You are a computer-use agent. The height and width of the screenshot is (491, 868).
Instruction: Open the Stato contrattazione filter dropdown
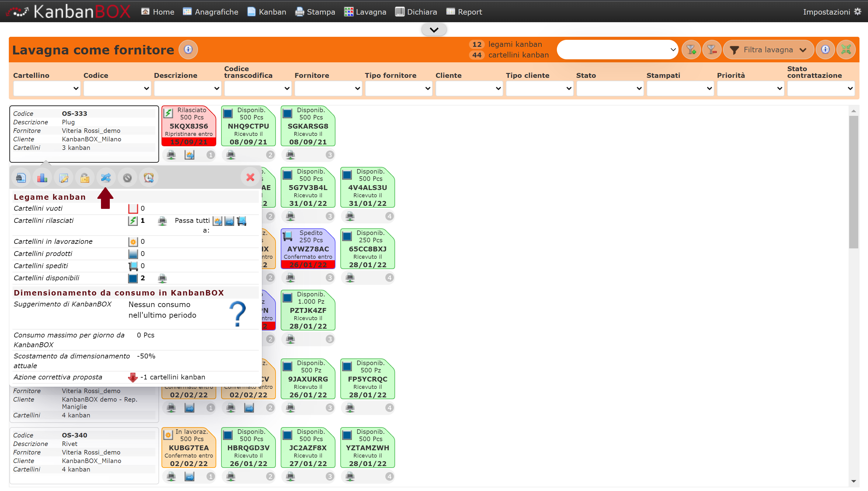[x=821, y=88]
